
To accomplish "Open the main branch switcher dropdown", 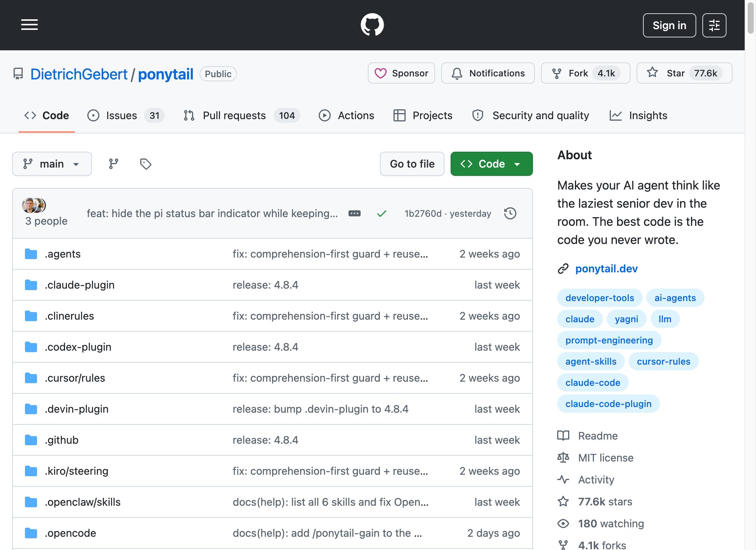I will click(x=52, y=164).
